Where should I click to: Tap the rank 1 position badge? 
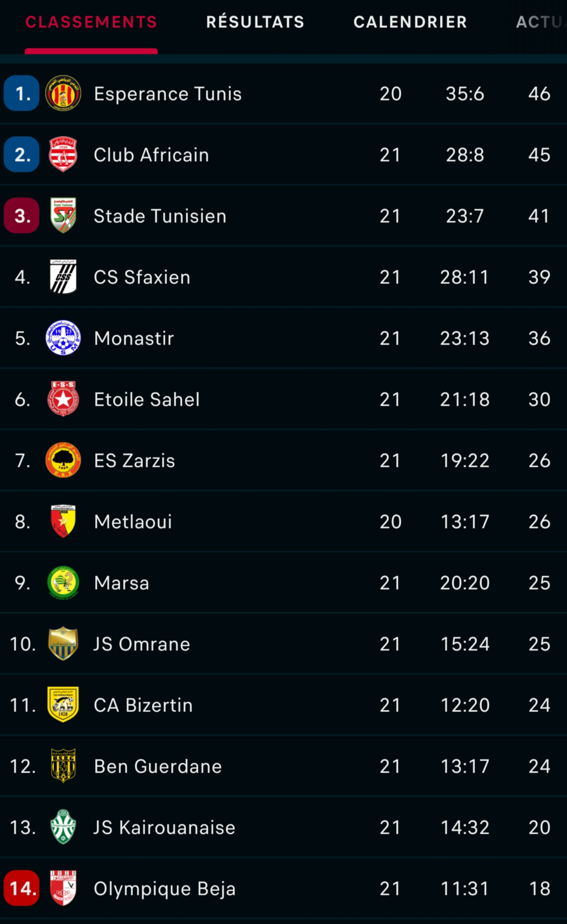[22, 93]
